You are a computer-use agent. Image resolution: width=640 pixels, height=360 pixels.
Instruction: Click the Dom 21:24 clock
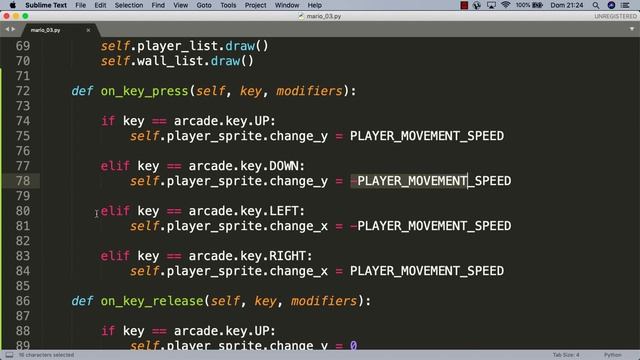pyautogui.click(x=567, y=5)
